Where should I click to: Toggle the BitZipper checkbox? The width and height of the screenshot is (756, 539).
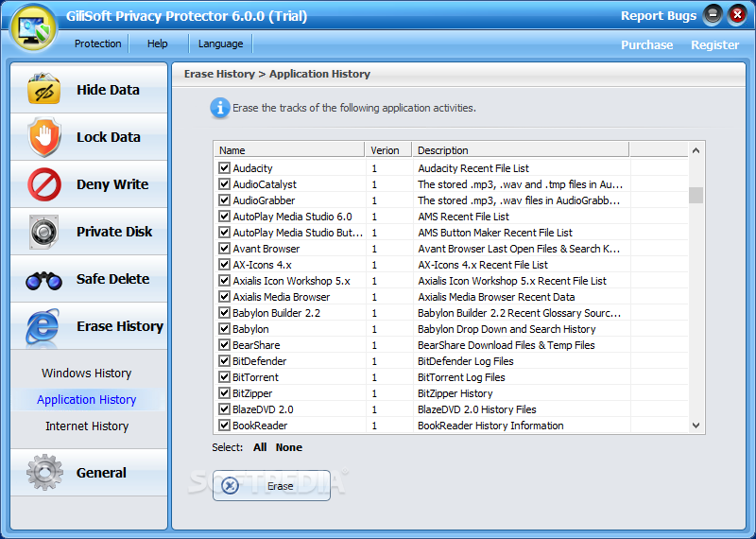(224, 392)
